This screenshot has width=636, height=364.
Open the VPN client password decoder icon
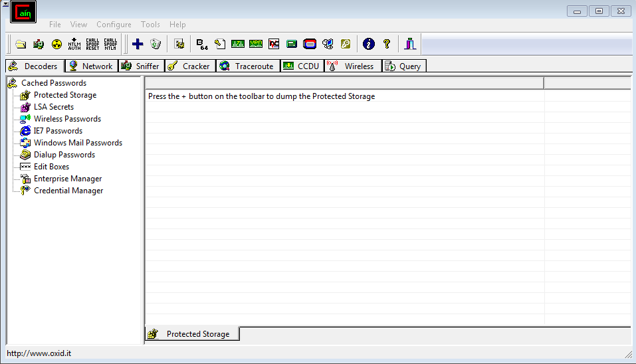(x=256, y=44)
